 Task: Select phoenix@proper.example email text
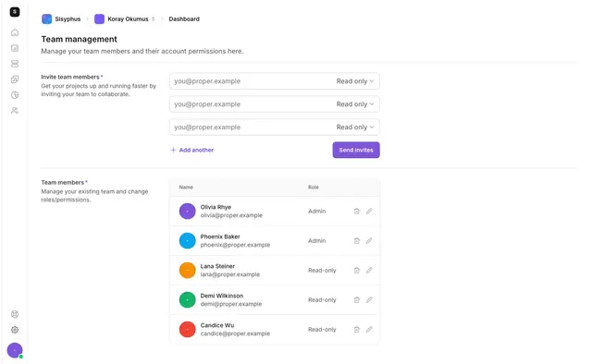coord(235,245)
